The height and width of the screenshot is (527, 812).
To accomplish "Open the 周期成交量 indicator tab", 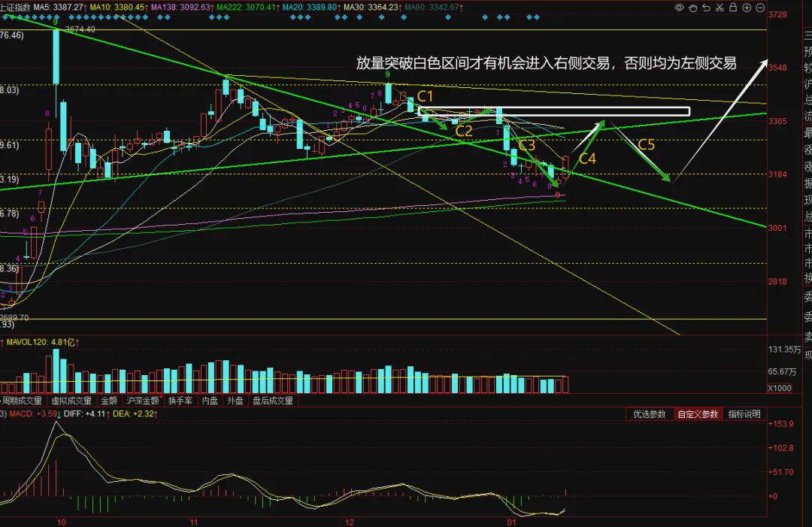I will tap(22, 401).
